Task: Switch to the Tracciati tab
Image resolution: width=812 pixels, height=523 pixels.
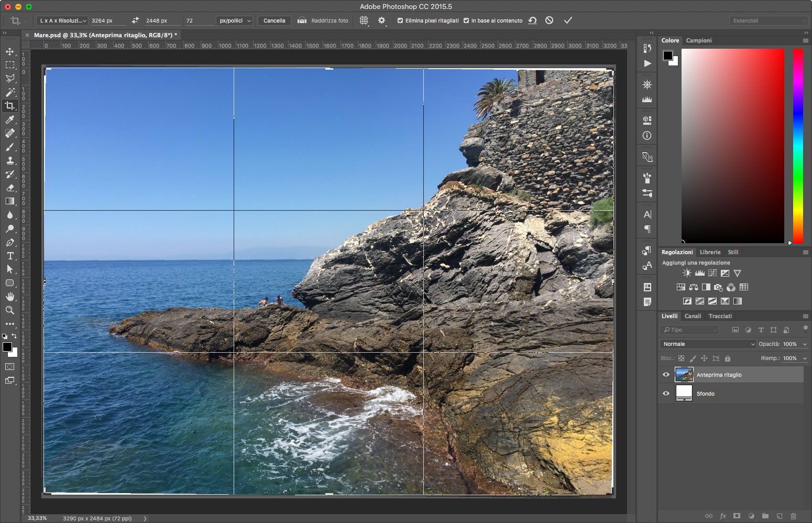Action: (x=720, y=316)
